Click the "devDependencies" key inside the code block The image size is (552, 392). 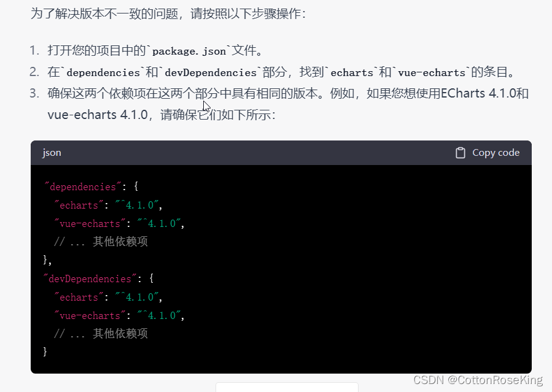click(x=88, y=279)
